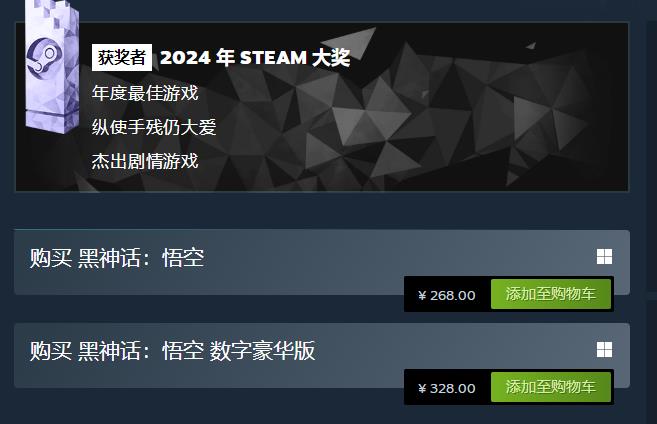
Task: Add 数字豪华版 priced ¥ 328.00 to cart
Action: point(551,387)
